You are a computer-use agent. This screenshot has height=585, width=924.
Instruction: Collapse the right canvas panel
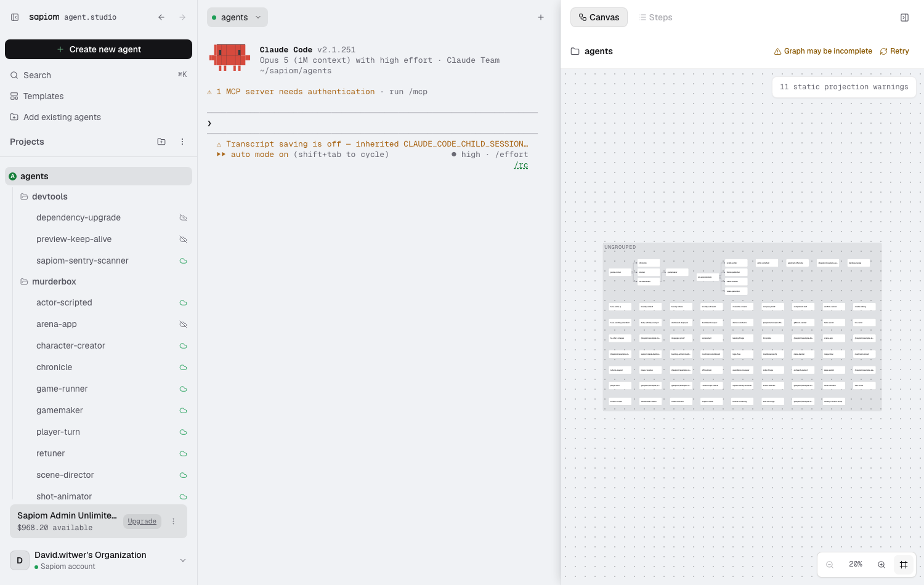coord(904,17)
